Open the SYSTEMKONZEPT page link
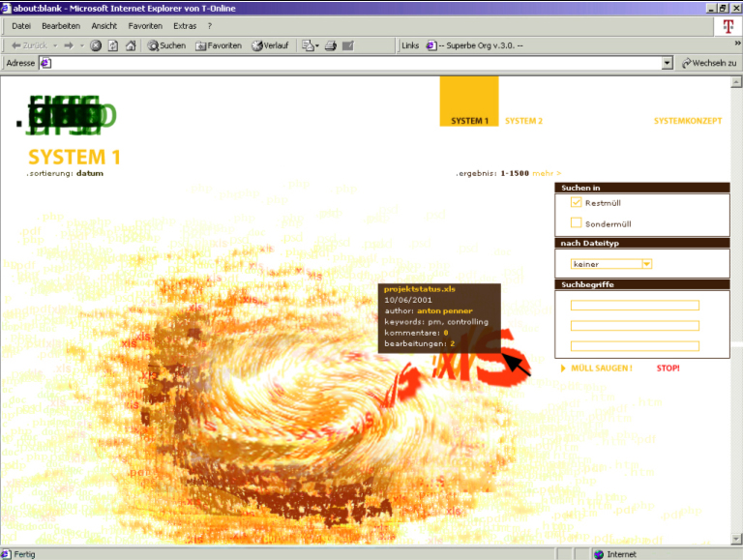 688,121
